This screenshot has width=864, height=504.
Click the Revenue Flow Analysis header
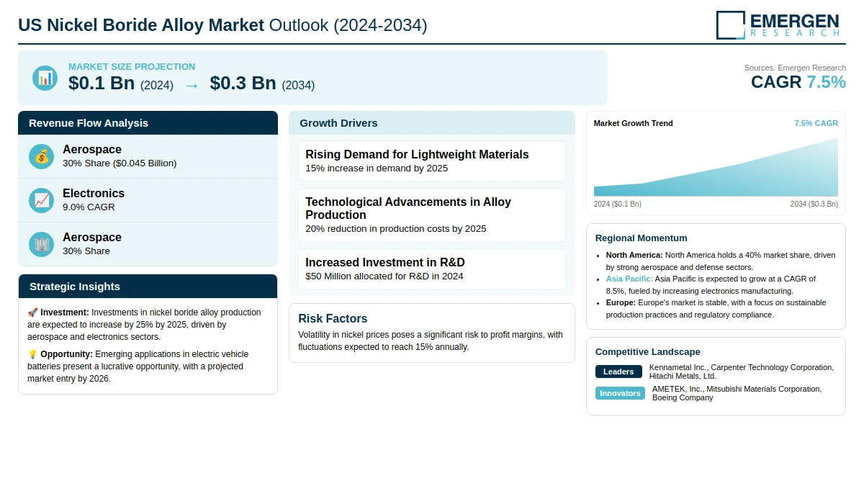click(x=148, y=123)
